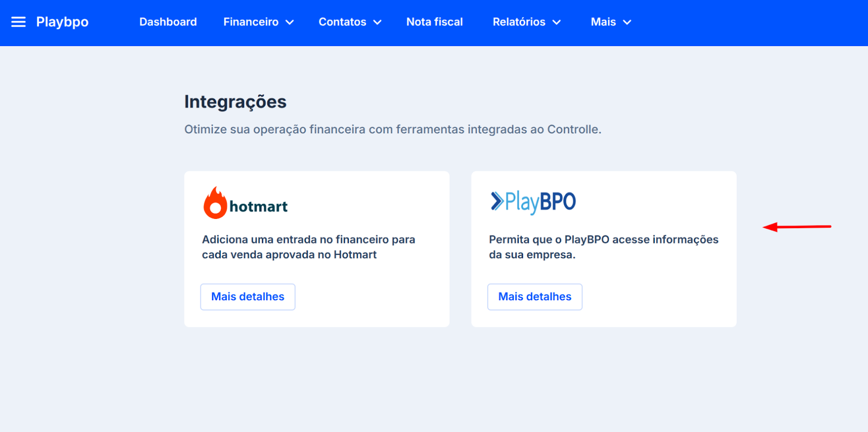Open Nota fiscal page

[435, 22]
